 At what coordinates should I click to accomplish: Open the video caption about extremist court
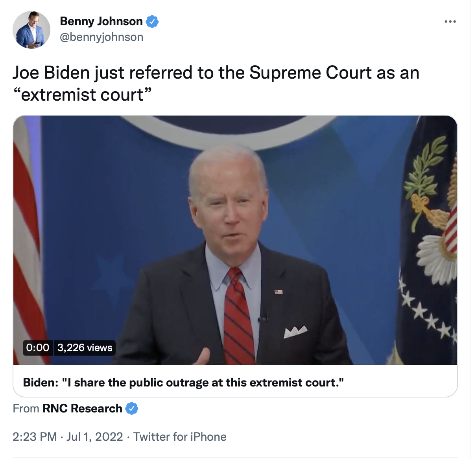tap(183, 383)
